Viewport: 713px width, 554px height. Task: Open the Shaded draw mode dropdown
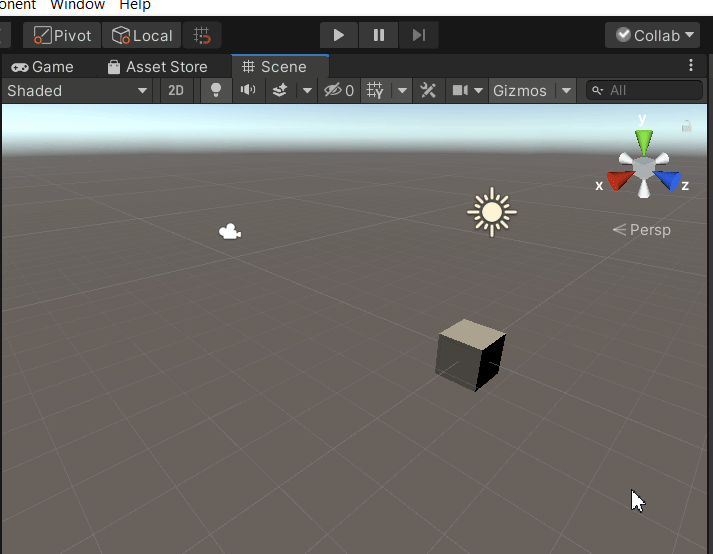(77, 91)
